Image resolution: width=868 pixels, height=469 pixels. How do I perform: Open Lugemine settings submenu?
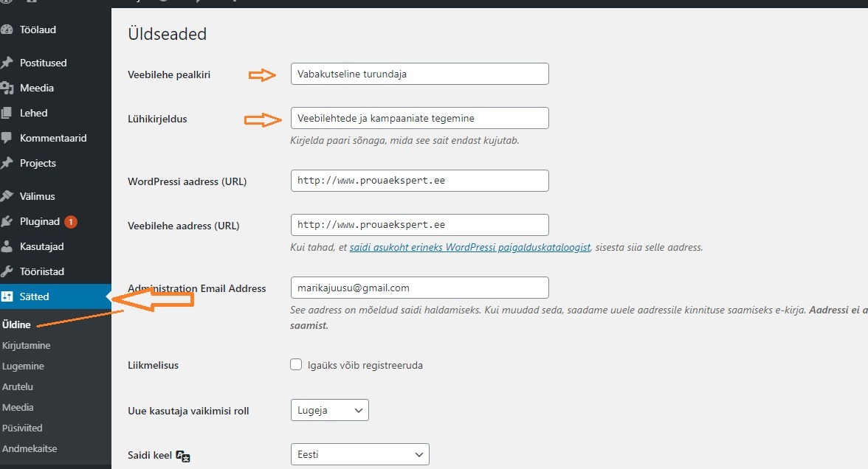[23, 366]
